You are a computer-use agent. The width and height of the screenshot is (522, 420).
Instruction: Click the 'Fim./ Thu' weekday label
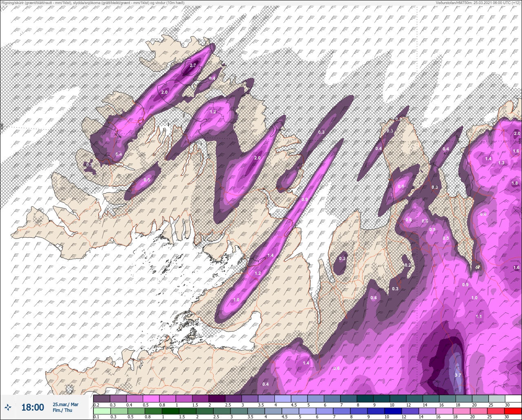pyautogui.click(x=62, y=410)
